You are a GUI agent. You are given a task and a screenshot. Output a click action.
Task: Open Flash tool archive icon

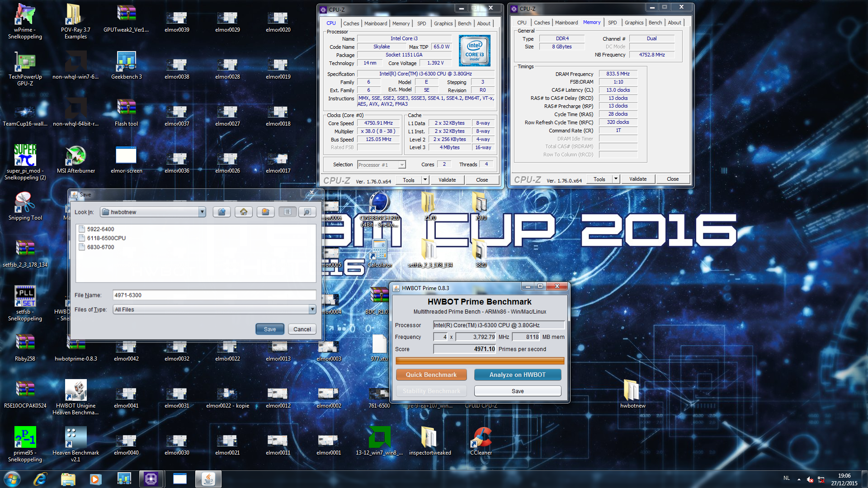tap(126, 112)
